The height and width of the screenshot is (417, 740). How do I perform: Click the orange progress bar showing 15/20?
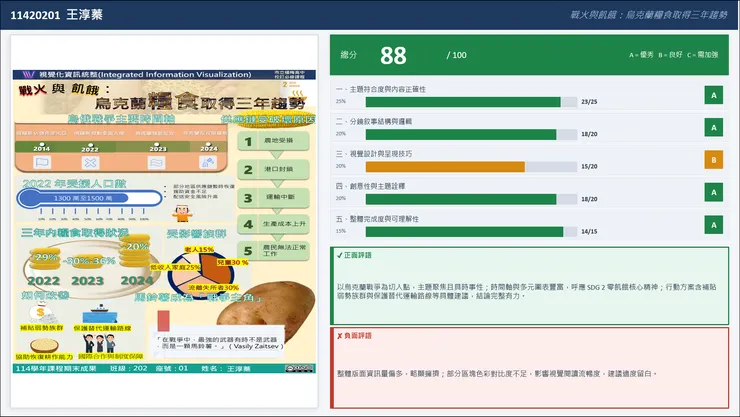point(445,167)
